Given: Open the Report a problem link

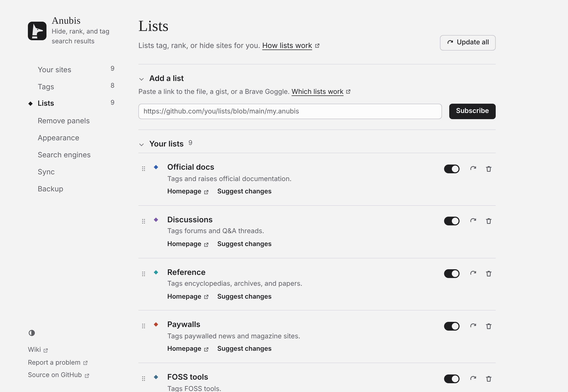Looking at the screenshot, I should (58, 362).
